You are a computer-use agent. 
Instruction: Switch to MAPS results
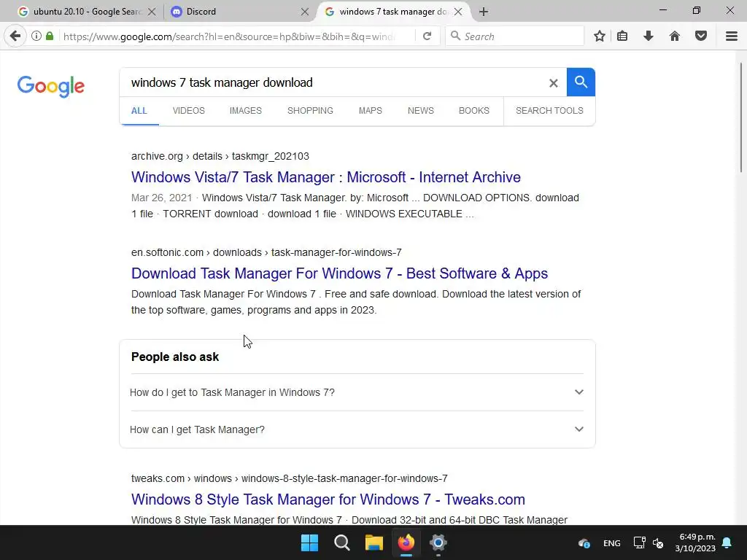[x=370, y=111]
